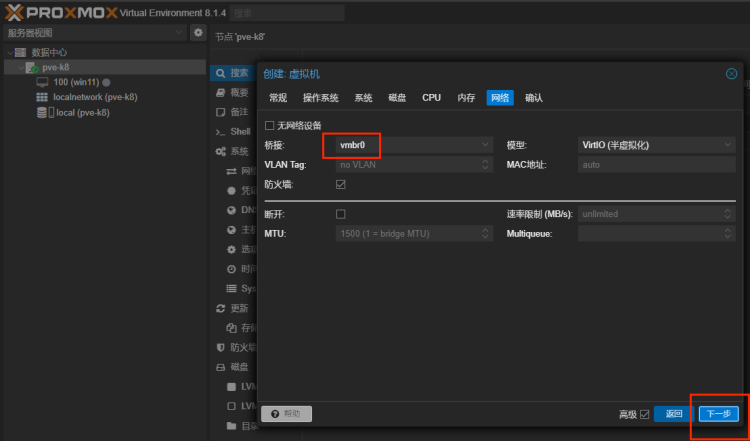Open the 桥接 bridge dropdown
The height and width of the screenshot is (441, 750).
(x=485, y=145)
